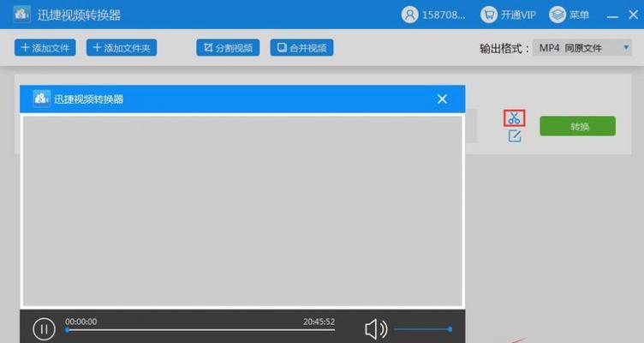Image resolution: width=644 pixels, height=343 pixels.
Task: Click the video preview display area
Action: coord(242,211)
